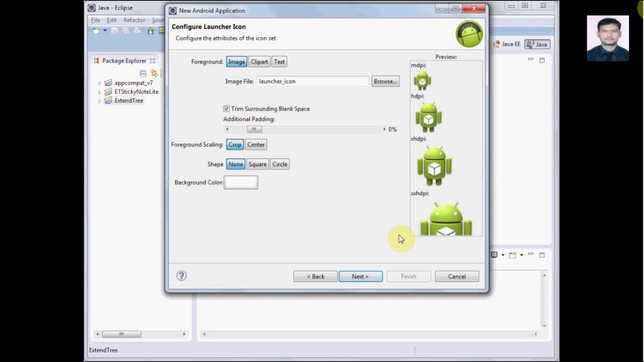Select the ExtendTree project

point(124,101)
